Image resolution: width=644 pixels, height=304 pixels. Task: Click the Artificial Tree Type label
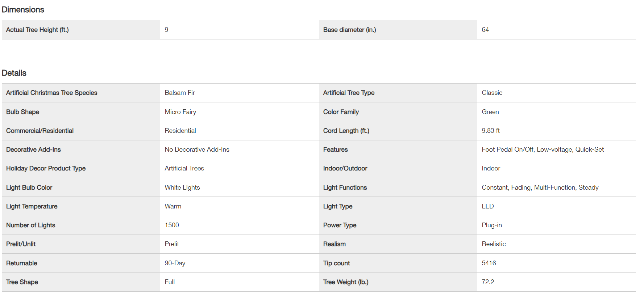(349, 93)
